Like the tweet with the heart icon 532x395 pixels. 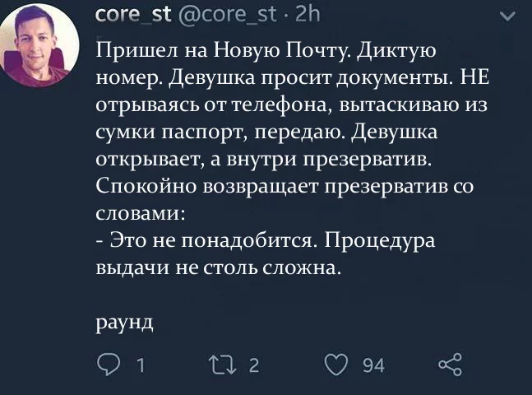click(x=335, y=364)
